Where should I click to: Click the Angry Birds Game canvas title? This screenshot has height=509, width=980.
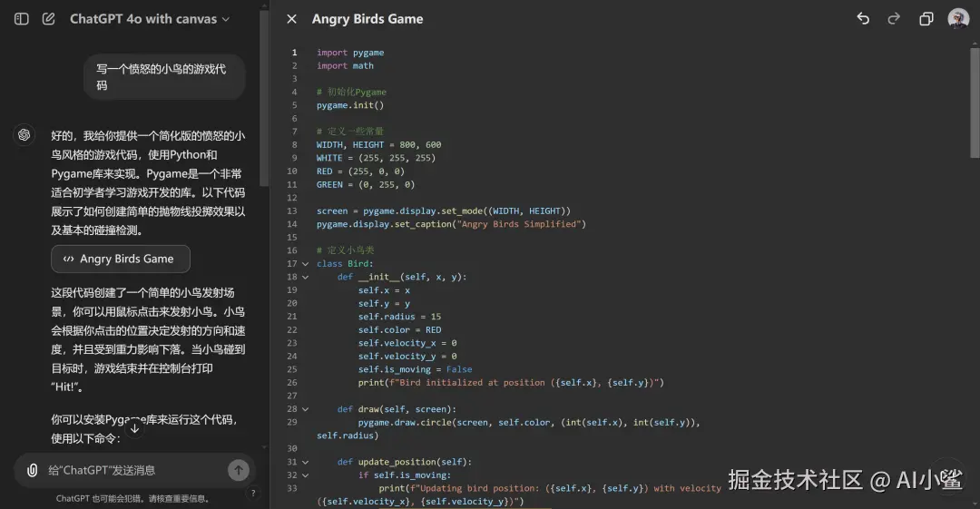[x=367, y=19]
